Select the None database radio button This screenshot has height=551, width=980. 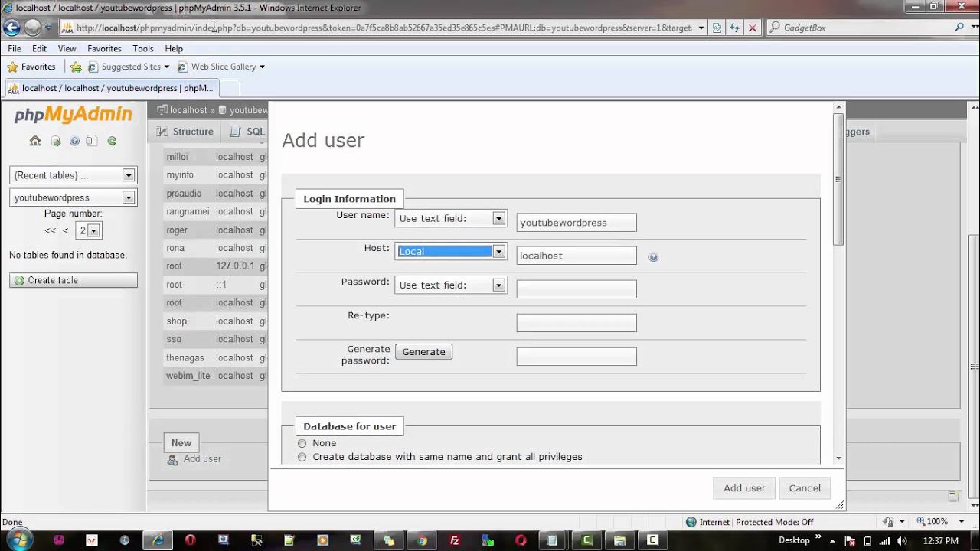click(302, 443)
